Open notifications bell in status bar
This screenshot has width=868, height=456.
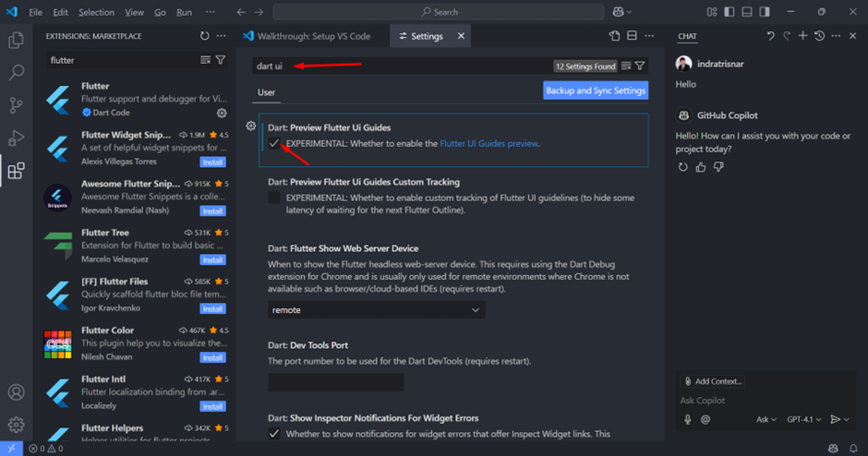point(853,449)
